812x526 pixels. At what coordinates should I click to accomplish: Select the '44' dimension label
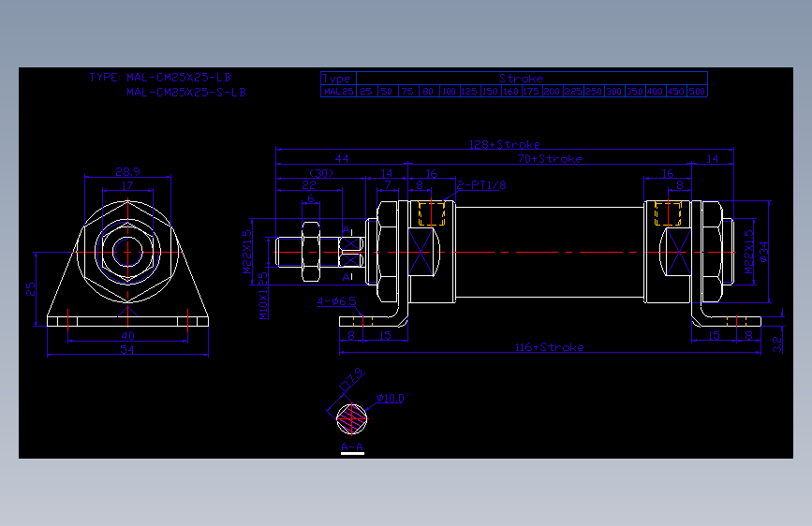coord(342,158)
